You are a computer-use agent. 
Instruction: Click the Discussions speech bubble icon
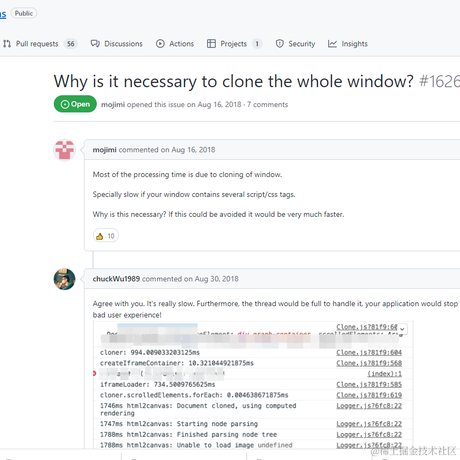tap(95, 44)
